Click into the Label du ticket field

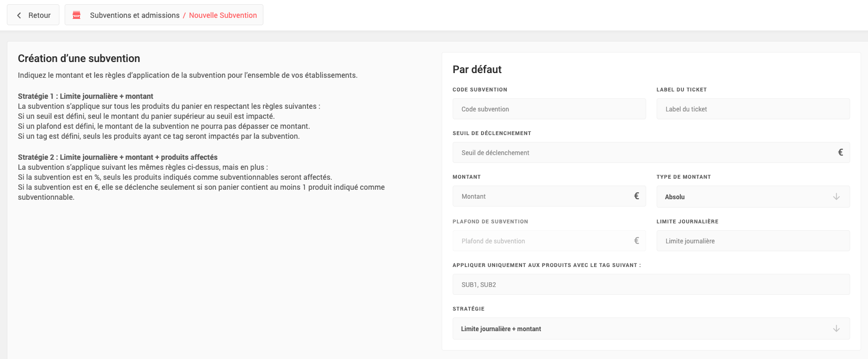pyautogui.click(x=753, y=109)
